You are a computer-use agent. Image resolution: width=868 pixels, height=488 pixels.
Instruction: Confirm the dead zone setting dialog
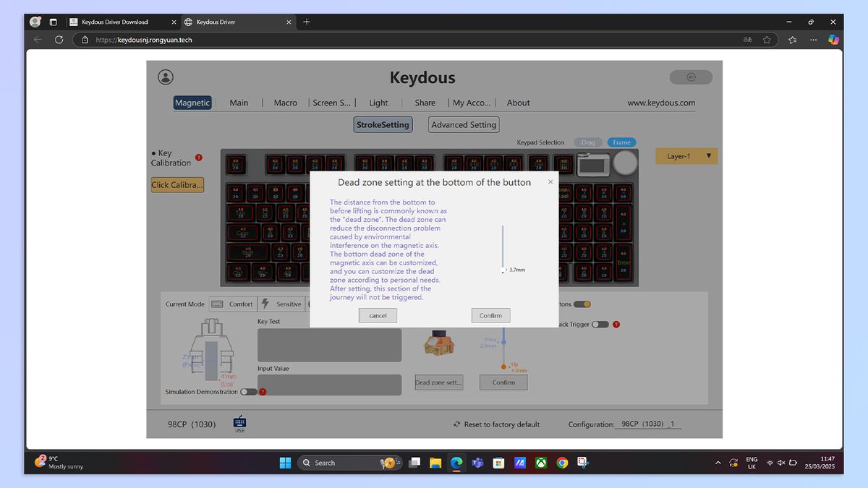tap(490, 315)
